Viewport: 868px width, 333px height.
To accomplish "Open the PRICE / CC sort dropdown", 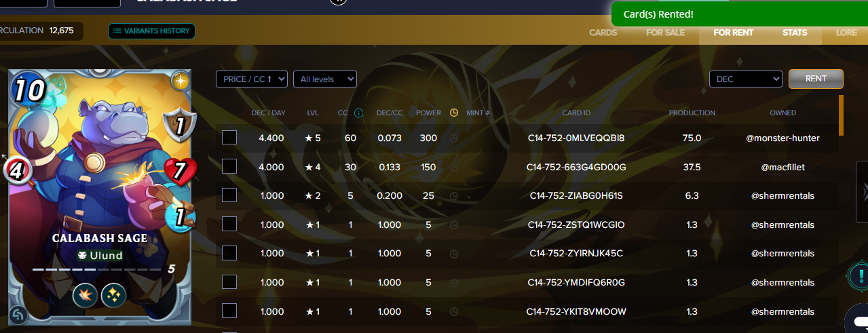I will click(x=252, y=79).
